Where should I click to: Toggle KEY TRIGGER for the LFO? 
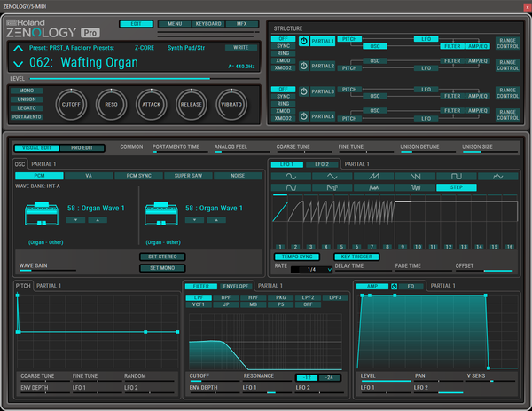point(356,257)
